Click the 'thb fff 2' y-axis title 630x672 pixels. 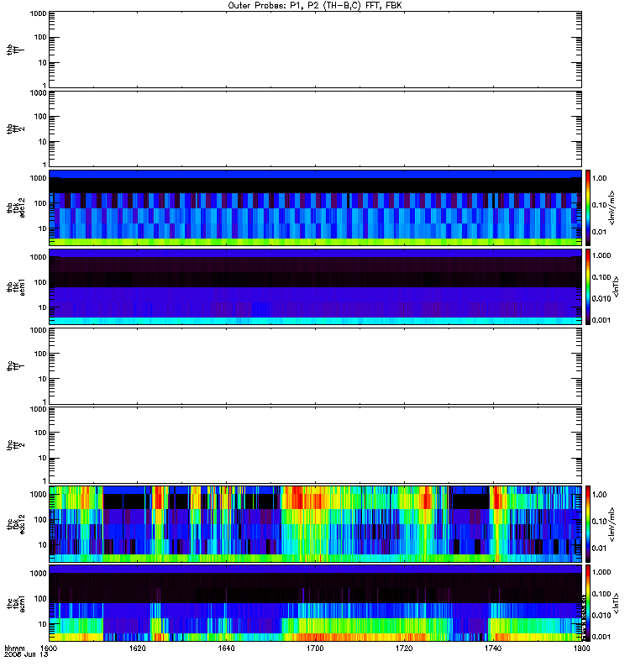[15, 129]
